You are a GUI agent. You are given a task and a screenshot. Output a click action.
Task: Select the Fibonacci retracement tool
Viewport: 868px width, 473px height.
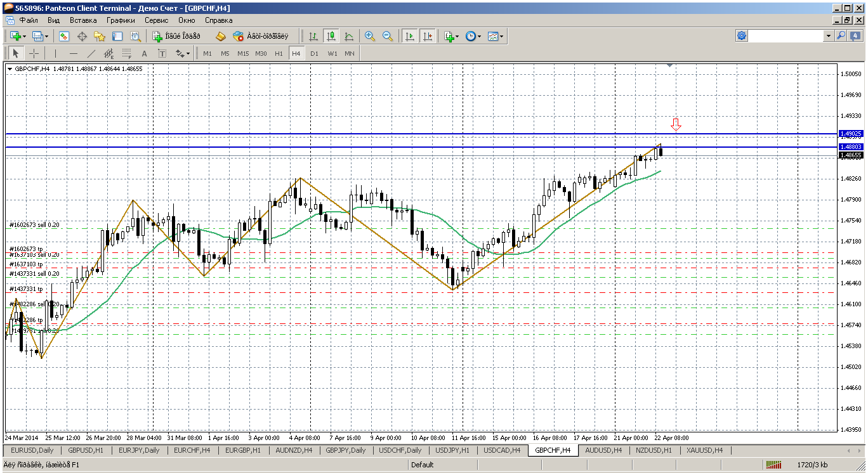tap(127, 53)
